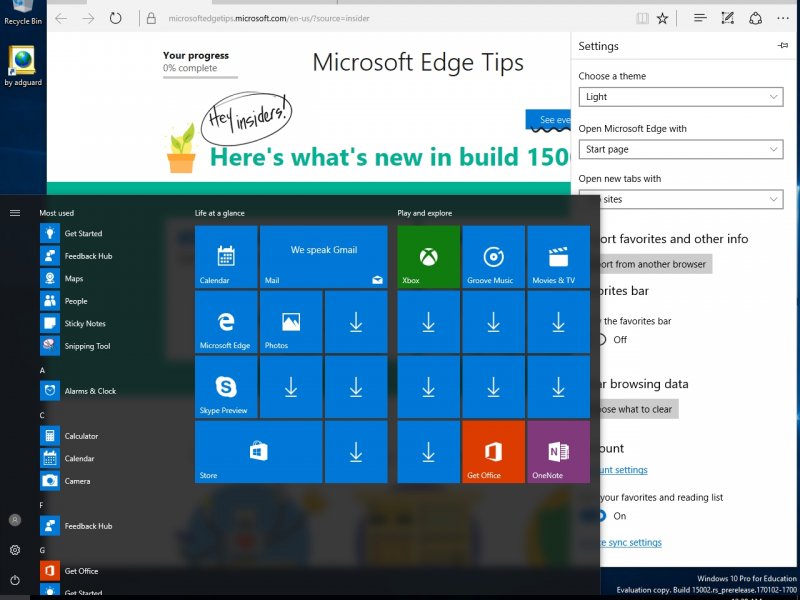Open the Store tile
The height and width of the screenshot is (600, 800).
click(x=259, y=452)
